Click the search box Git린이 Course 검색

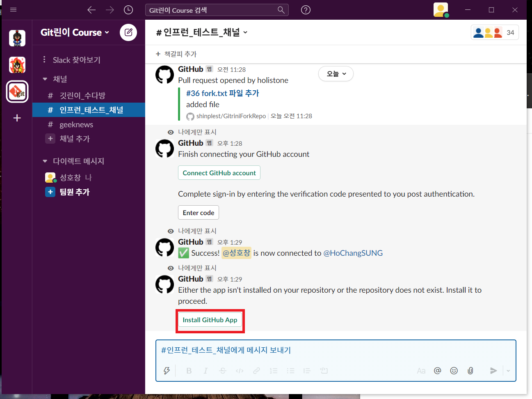[217, 10]
